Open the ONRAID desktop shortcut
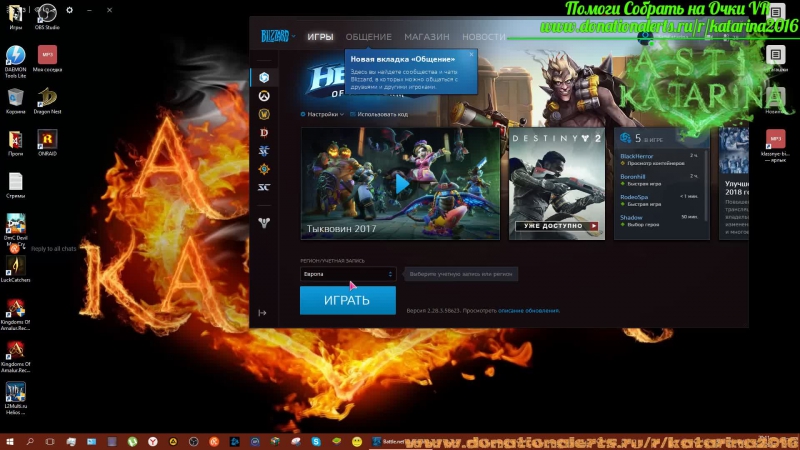 pos(47,143)
